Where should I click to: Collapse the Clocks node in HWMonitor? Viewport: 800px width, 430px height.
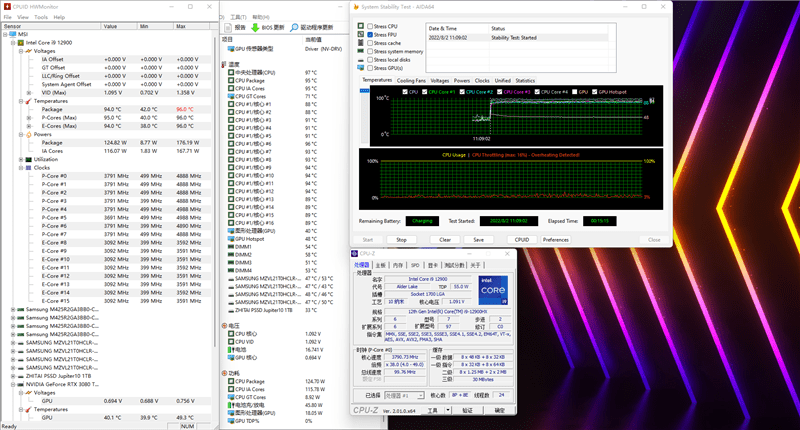21,168
